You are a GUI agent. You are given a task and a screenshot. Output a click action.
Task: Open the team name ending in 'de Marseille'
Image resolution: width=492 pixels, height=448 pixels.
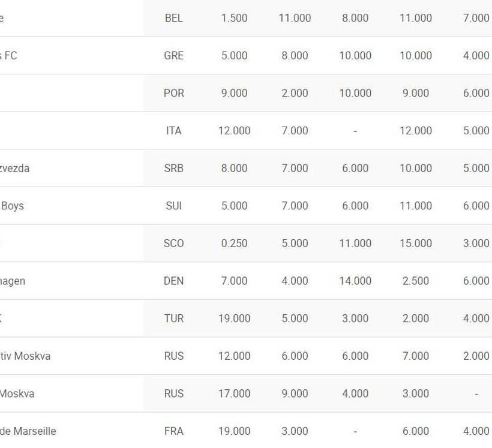pos(28,431)
